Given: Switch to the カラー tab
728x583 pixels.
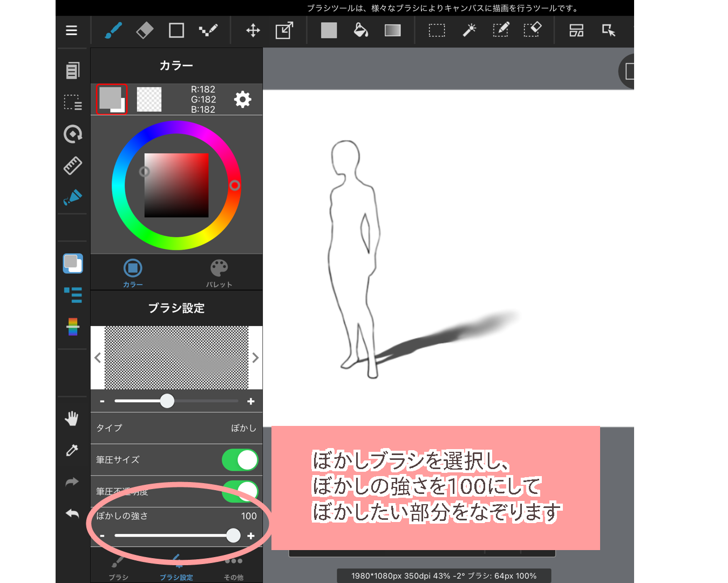Looking at the screenshot, I should click(133, 273).
